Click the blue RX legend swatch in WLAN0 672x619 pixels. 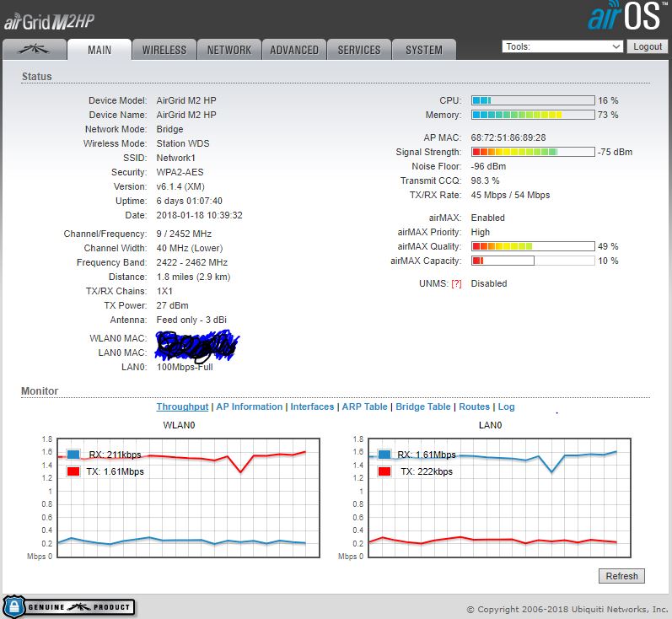point(73,455)
